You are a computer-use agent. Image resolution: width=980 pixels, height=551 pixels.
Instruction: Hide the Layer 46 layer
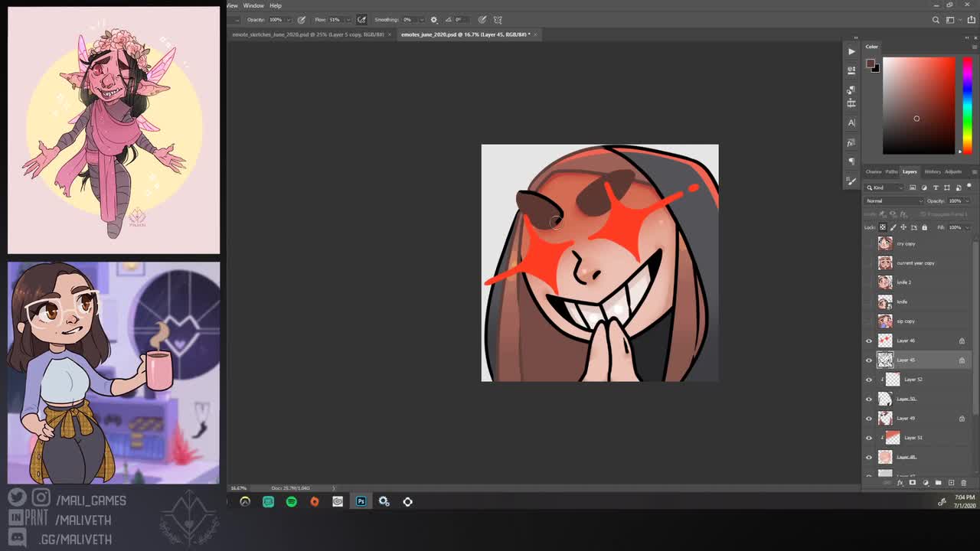(x=868, y=341)
